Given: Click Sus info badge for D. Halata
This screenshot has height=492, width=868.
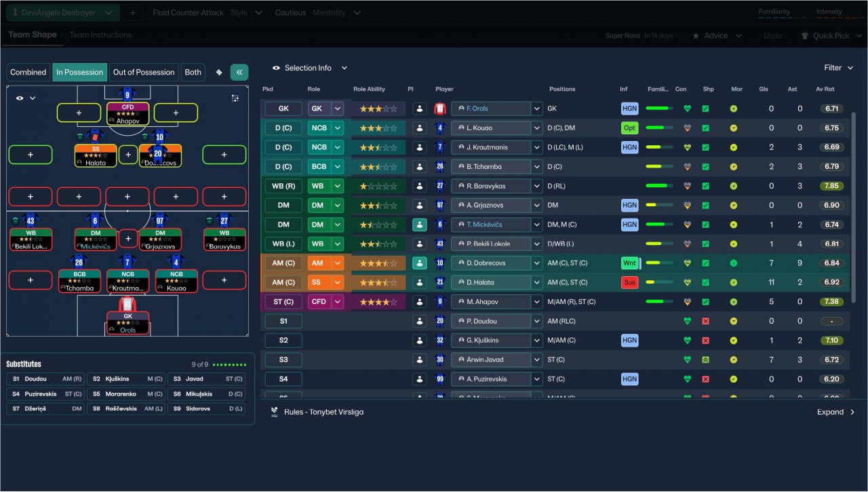Looking at the screenshot, I should click(x=630, y=282).
